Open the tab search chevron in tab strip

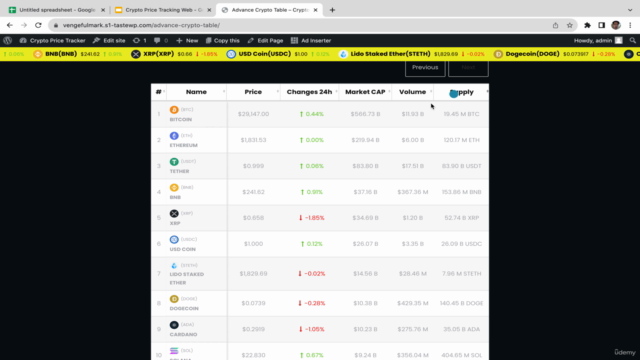click(x=630, y=10)
